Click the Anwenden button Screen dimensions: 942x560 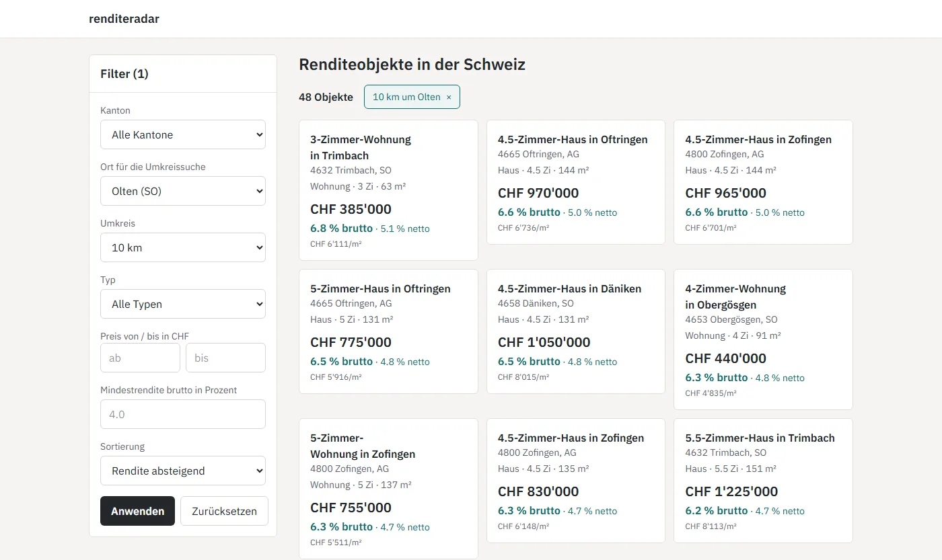137,511
